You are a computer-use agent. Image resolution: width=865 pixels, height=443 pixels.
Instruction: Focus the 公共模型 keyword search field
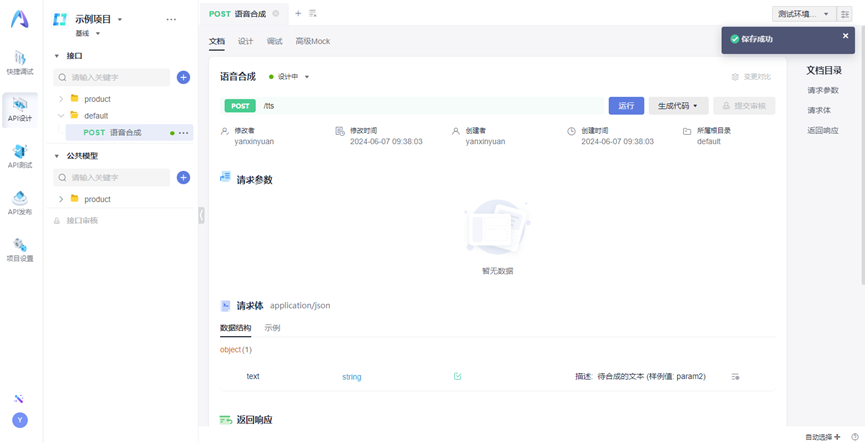[x=111, y=178]
